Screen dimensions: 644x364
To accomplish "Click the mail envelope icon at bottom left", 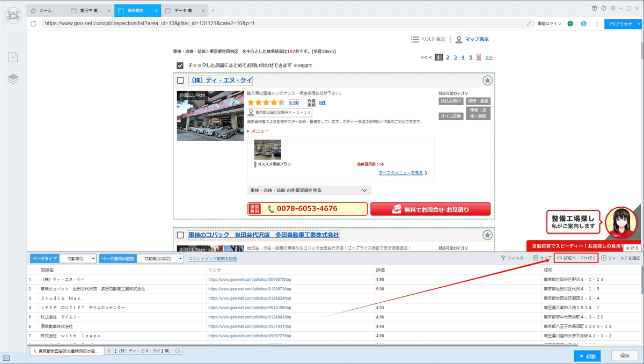I will [6, 358].
